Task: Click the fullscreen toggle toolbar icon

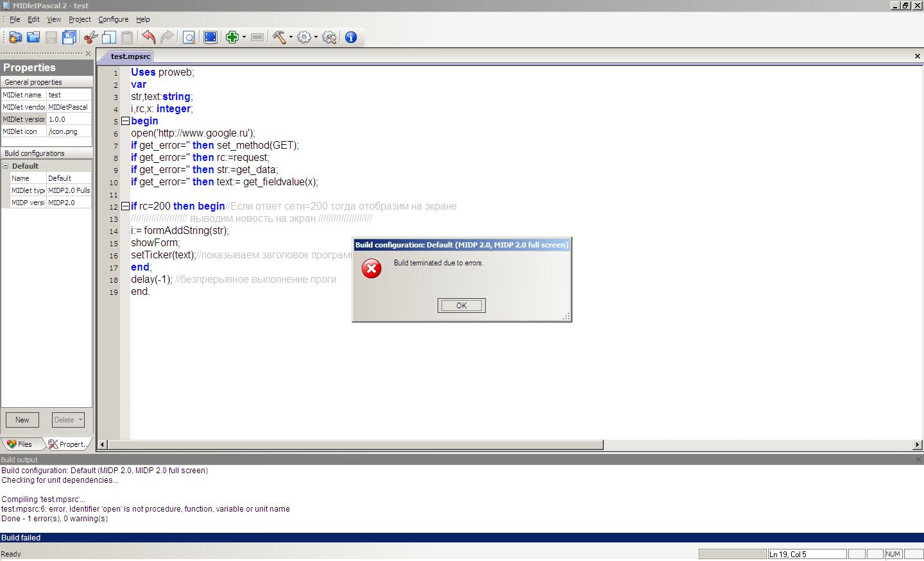Action: point(210,37)
